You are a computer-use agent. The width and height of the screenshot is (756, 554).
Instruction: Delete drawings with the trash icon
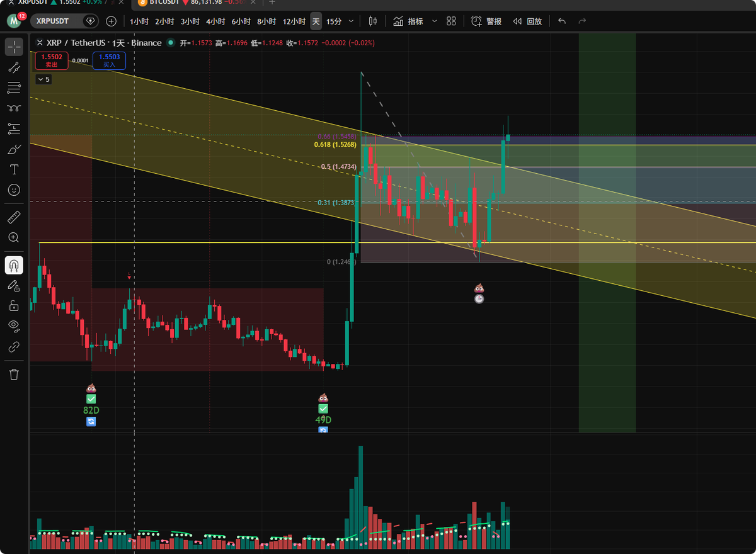point(14,375)
